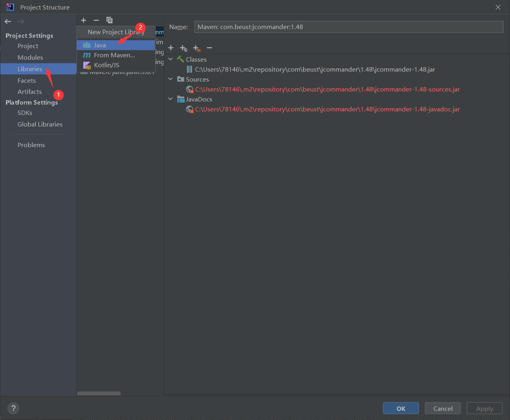Remove selected root with minus icon

(209, 48)
